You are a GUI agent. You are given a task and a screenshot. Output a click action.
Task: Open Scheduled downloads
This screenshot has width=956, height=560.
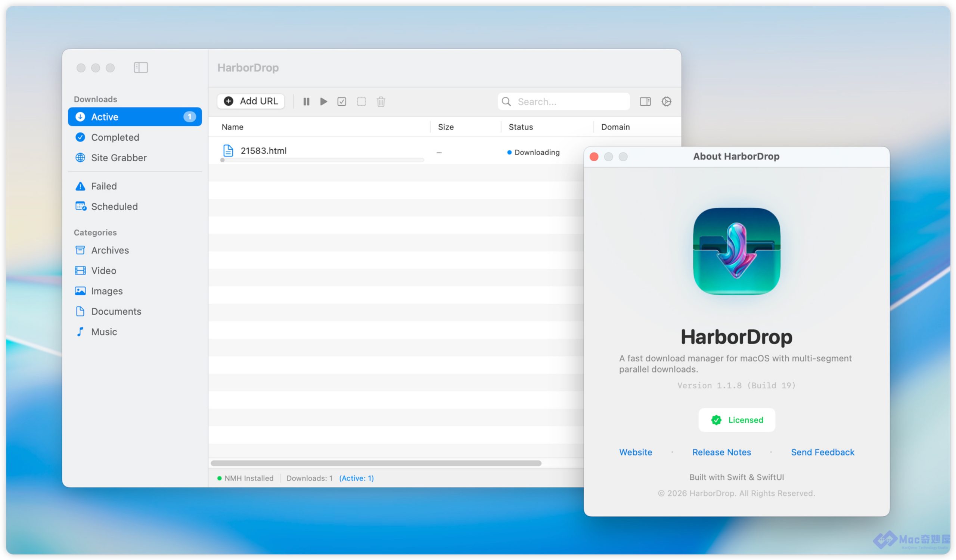click(114, 206)
